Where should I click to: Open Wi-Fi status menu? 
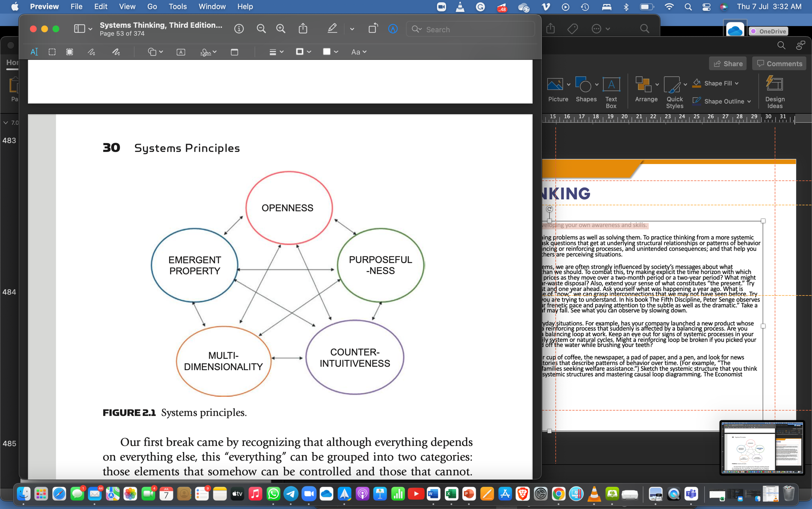(669, 7)
